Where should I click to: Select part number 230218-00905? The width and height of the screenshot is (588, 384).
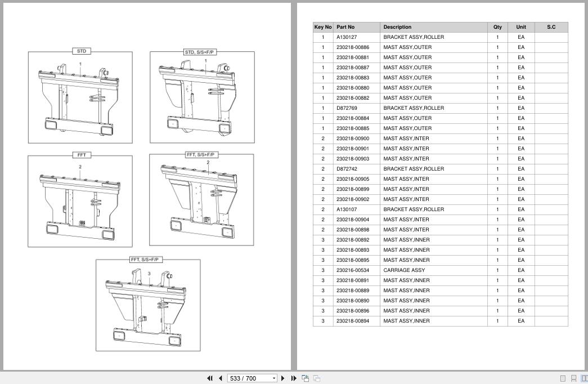[x=352, y=179]
